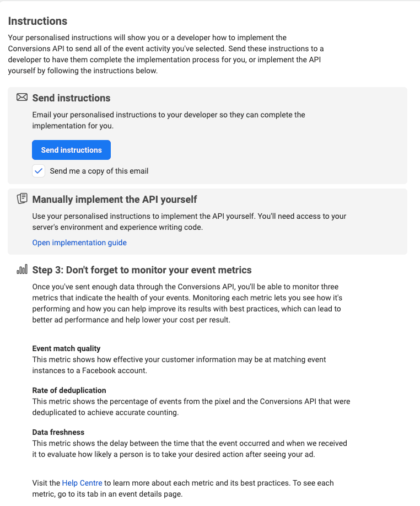Image resolution: width=420 pixels, height=506 pixels.
Task: Open the implementation guide link
Action: click(x=79, y=243)
